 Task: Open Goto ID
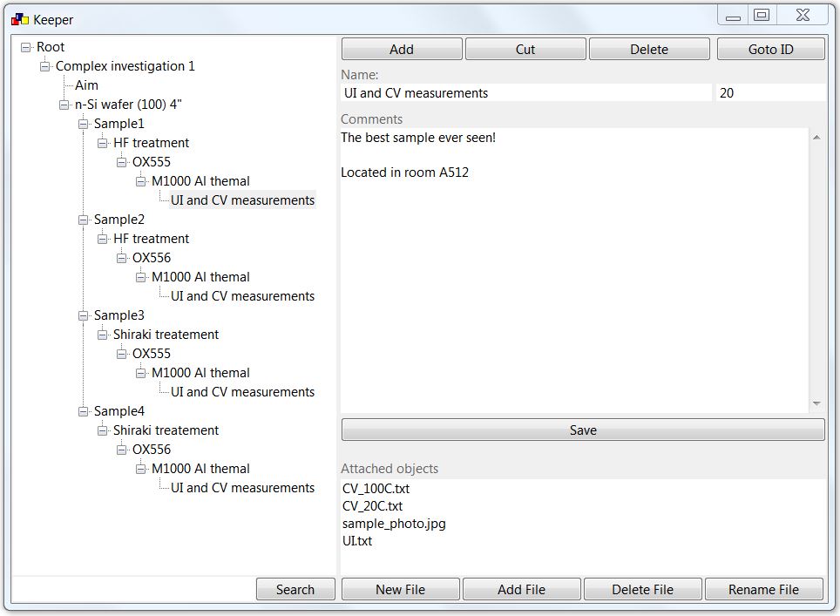[771, 50]
